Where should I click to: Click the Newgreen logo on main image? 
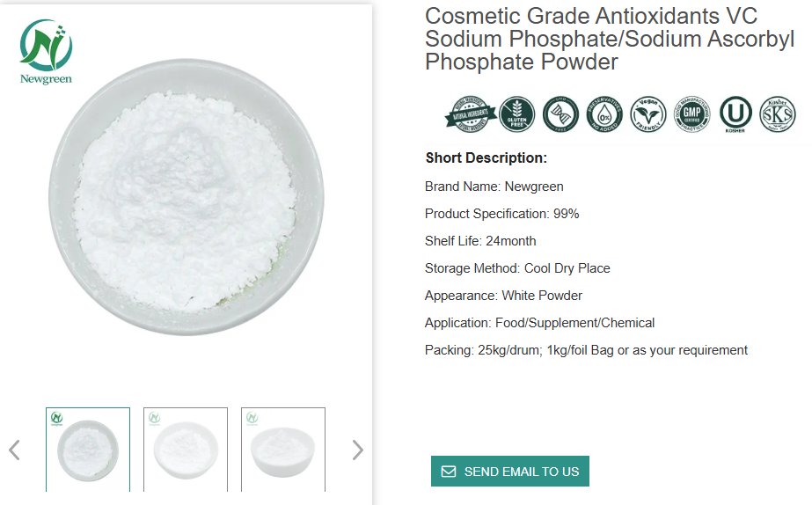(x=46, y=52)
